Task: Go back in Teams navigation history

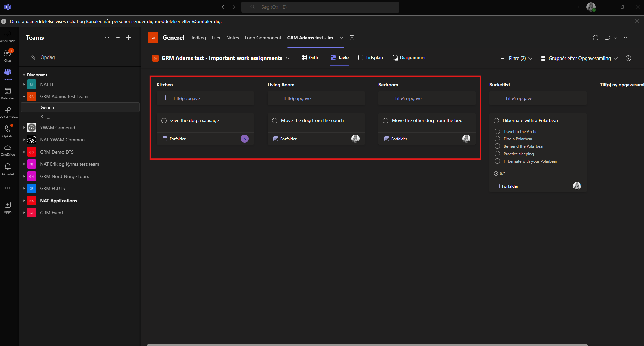Action: pos(223,7)
